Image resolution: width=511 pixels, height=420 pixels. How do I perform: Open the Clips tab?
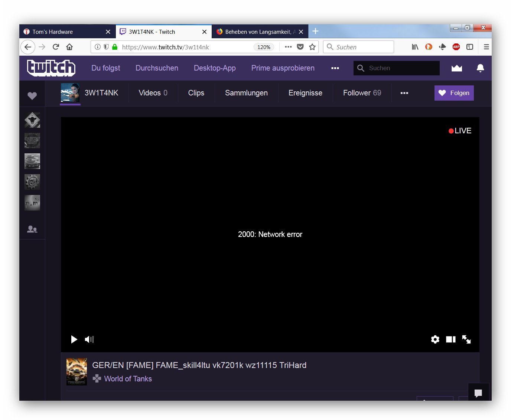tap(196, 93)
